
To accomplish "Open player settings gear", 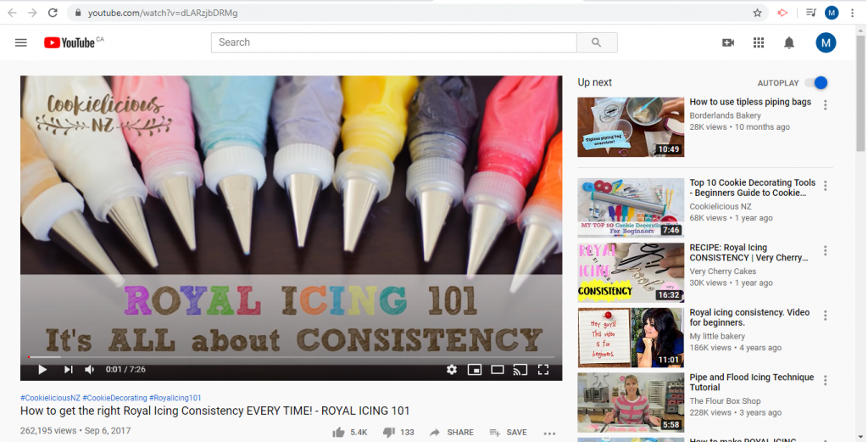I will click(x=452, y=369).
